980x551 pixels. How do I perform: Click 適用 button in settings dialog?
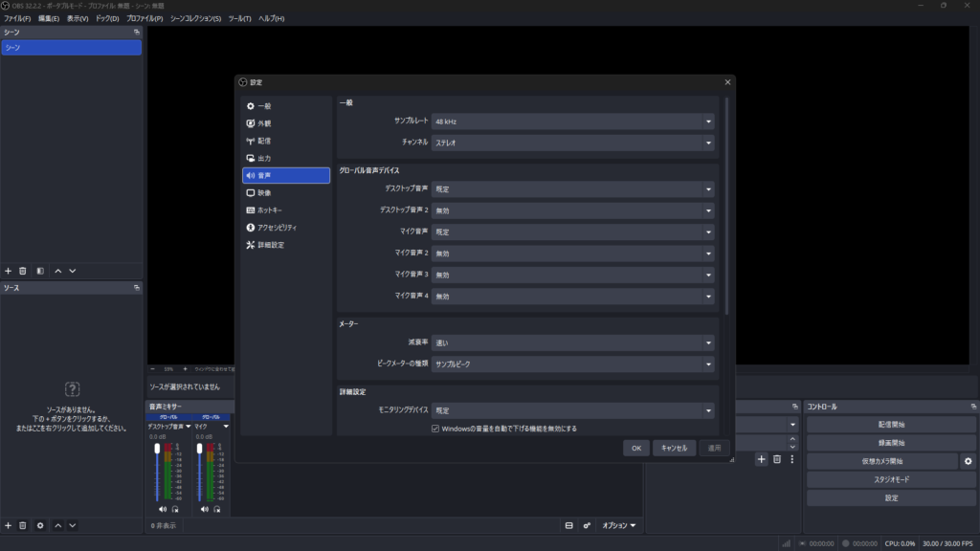click(714, 448)
